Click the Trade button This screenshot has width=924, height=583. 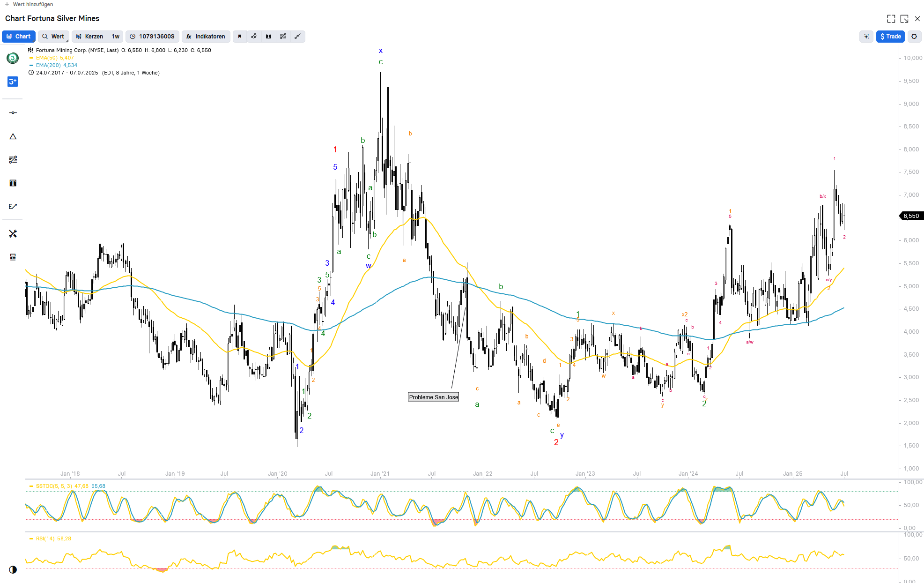click(890, 37)
